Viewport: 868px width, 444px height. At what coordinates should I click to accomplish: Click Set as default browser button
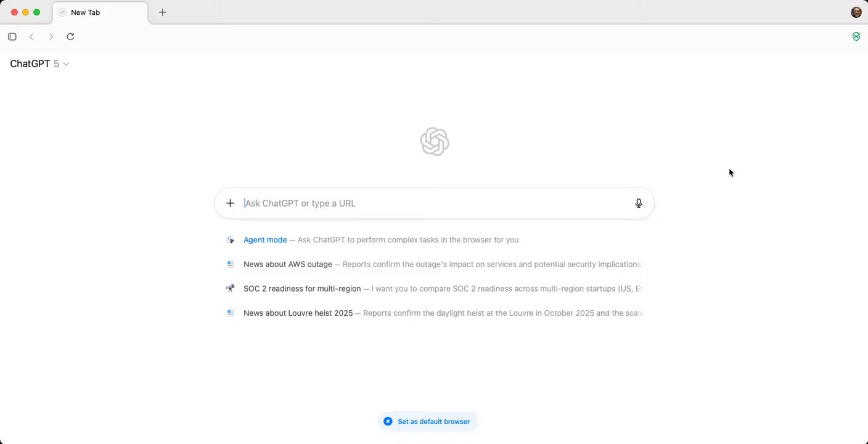pyautogui.click(x=428, y=422)
